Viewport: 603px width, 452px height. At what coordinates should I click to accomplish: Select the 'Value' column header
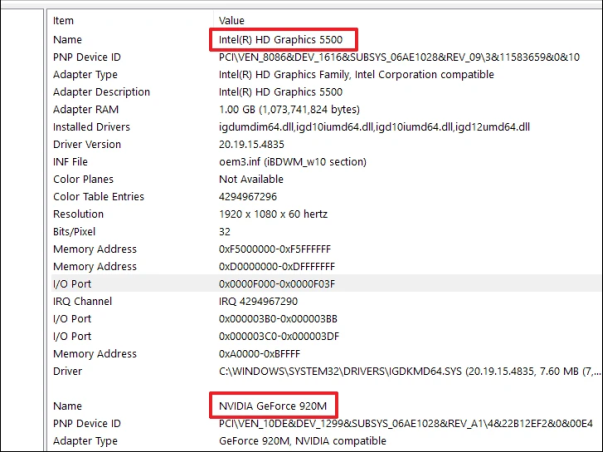tap(232, 20)
